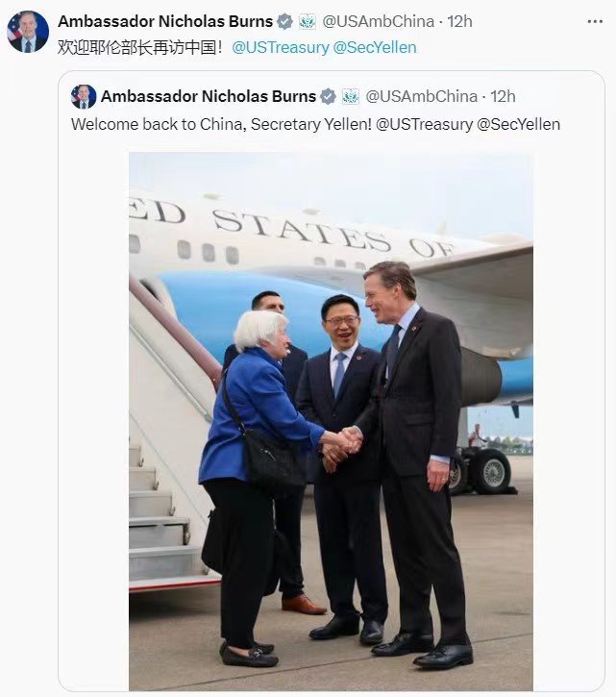Click government seal badge on top tweet
Viewport: 616px width, 697px height.
click(x=308, y=21)
